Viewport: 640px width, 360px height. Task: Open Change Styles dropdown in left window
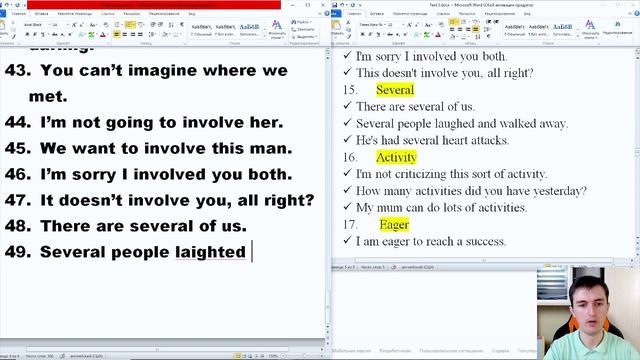(x=277, y=29)
